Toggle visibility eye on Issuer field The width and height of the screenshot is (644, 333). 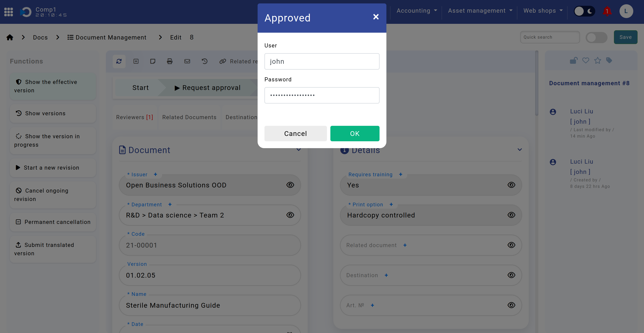pyautogui.click(x=290, y=185)
